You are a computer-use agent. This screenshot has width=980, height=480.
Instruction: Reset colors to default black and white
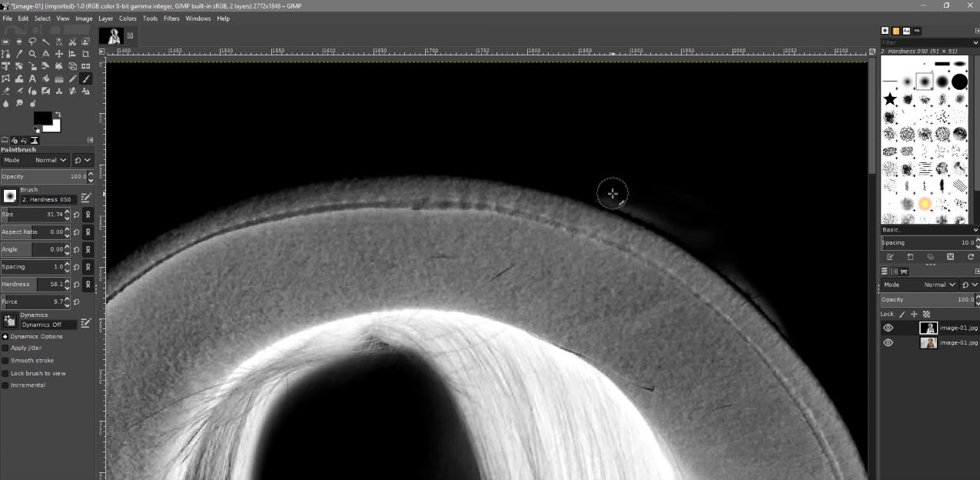click(36, 130)
